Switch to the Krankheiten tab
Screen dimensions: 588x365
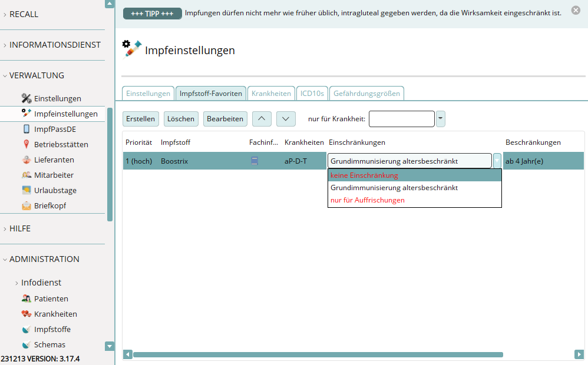click(271, 94)
